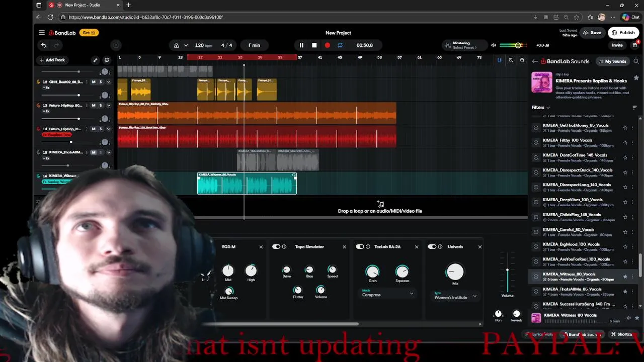
Task: Click the track-height icon next to Add Track
Action: (x=106, y=60)
